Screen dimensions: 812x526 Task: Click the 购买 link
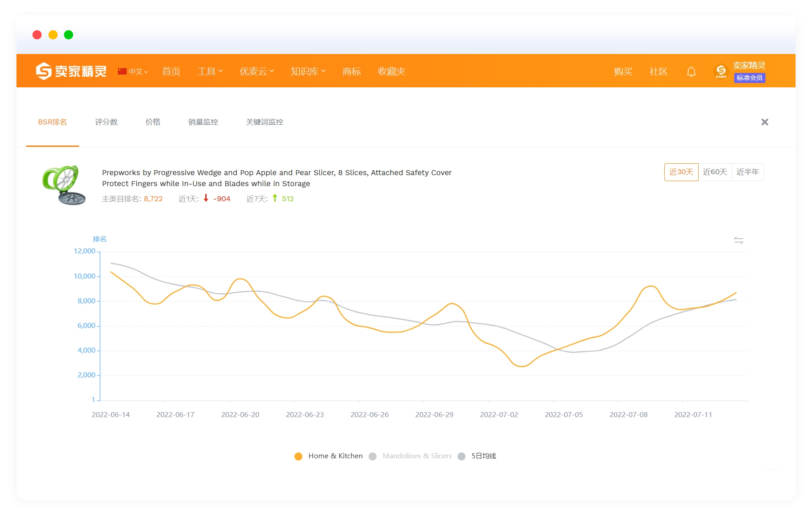tap(623, 71)
